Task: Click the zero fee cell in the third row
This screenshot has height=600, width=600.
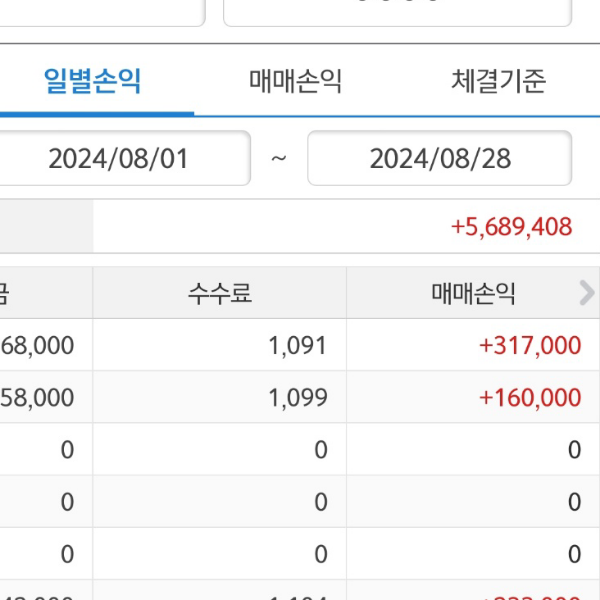Action: 320,450
